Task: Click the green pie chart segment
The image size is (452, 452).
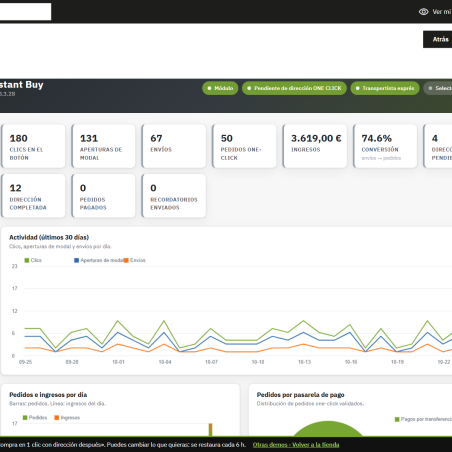Action: [x=328, y=429]
